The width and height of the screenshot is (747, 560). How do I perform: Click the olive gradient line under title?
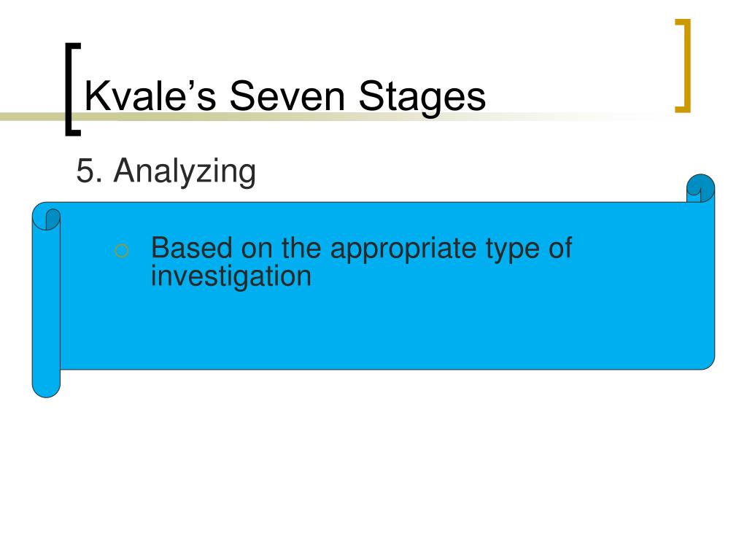pos(333,116)
